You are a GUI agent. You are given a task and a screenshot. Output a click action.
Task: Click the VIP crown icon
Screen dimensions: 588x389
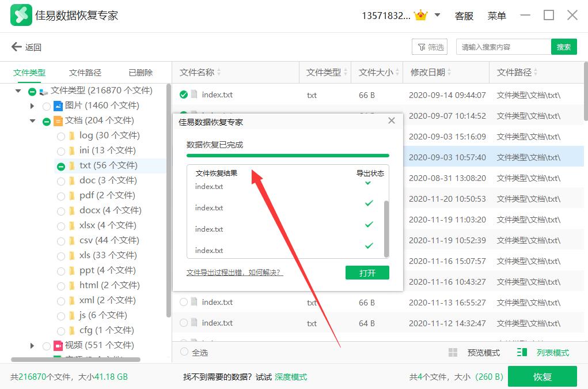point(421,16)
